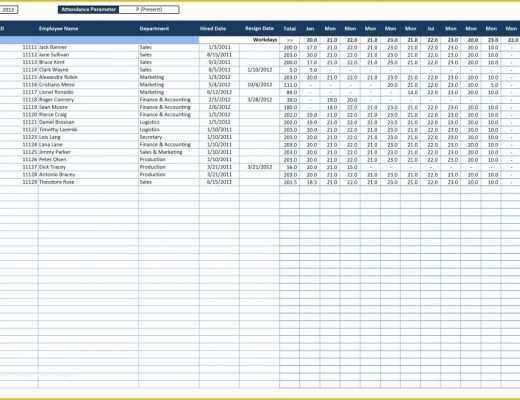This screenshot has height=400, width=520.
Task: Click Dick Tracy's resign date cell
Action: [x=260, y=167]
